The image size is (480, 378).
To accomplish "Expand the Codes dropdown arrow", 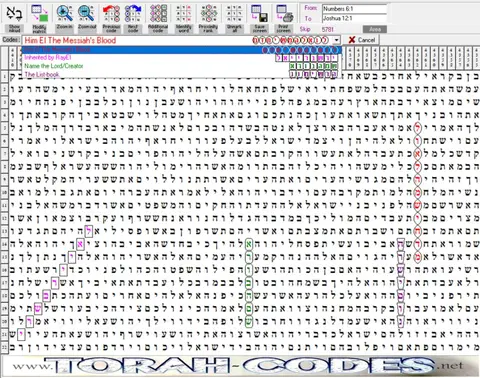I will click(x=337, y=40).
